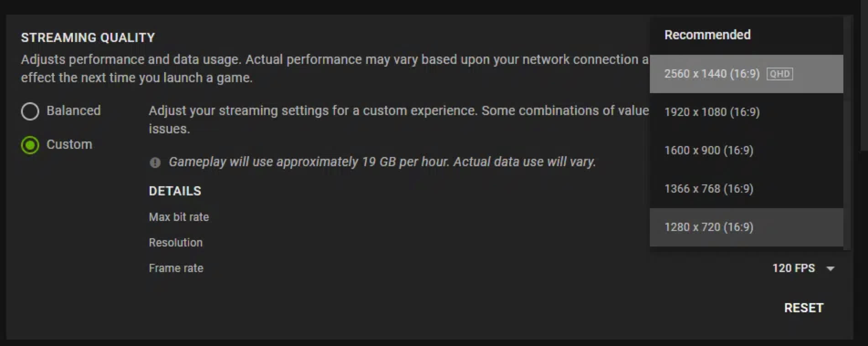Click the resolution list scrollbar
868x346 pixels.
pyautogui.click(x=847, y=132)
